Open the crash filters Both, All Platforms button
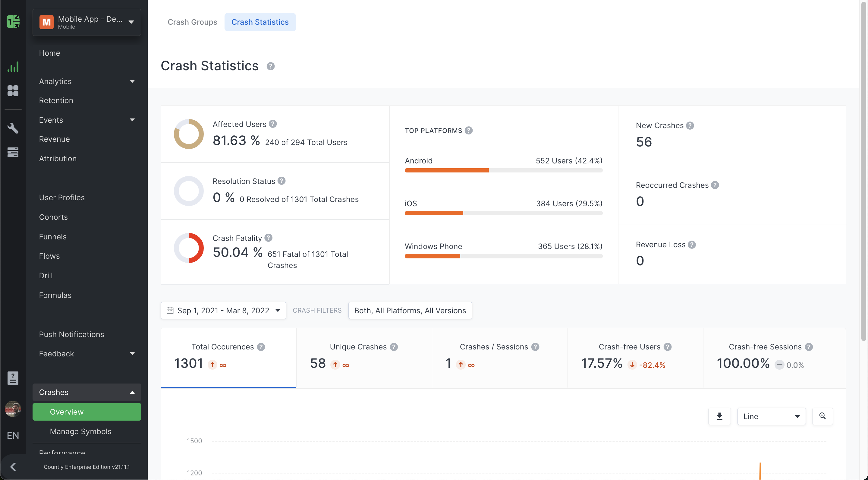 pyautogui.click(x=410, y=311)
